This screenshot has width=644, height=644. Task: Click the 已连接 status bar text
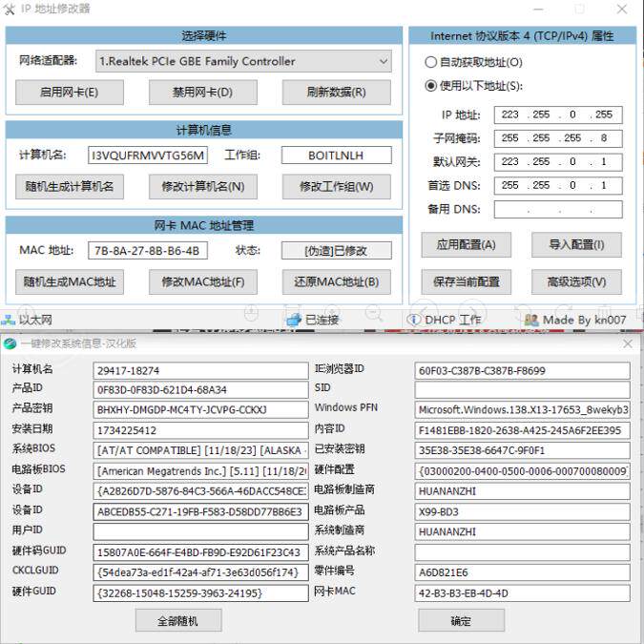coord(322,320)
